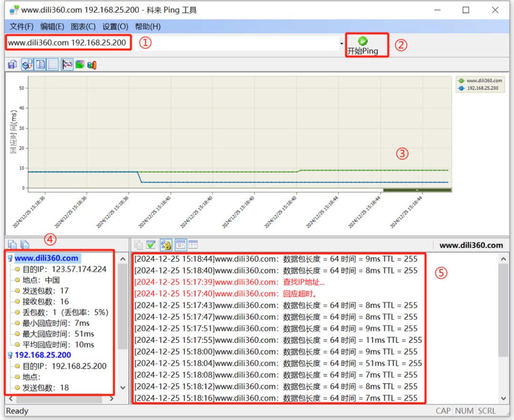
Task: Click the first copy icon above the summary tree
Action: (13, 244)
